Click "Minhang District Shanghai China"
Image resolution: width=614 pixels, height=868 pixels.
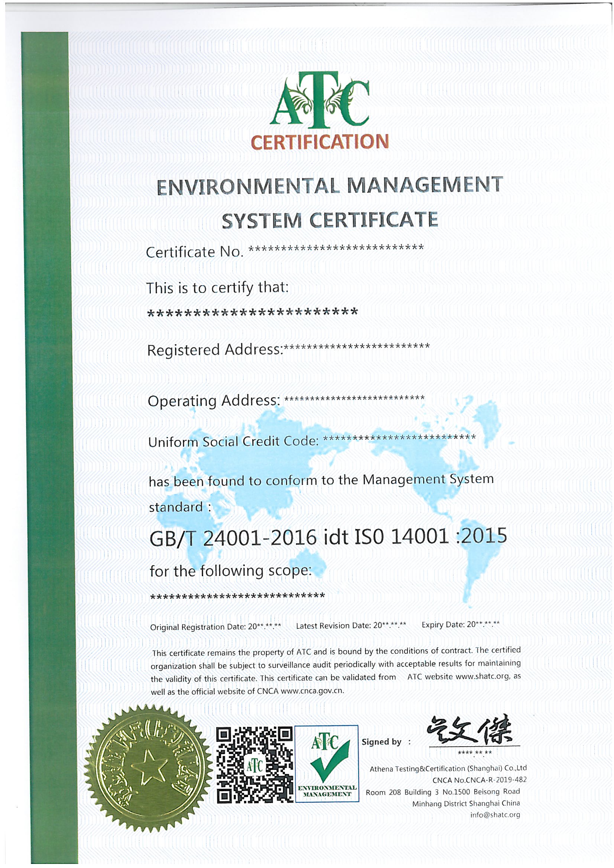tap(466, 803)
